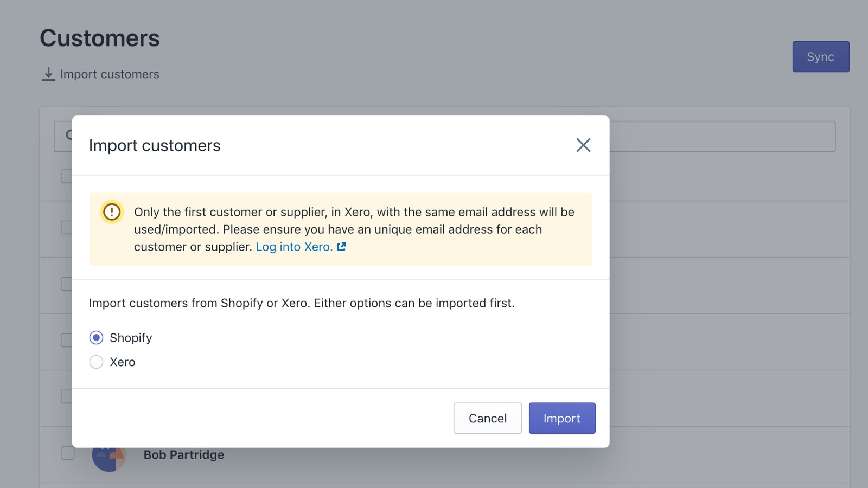
Task: Click the yellow warning exclamation icon
Action: coord(112,211)
